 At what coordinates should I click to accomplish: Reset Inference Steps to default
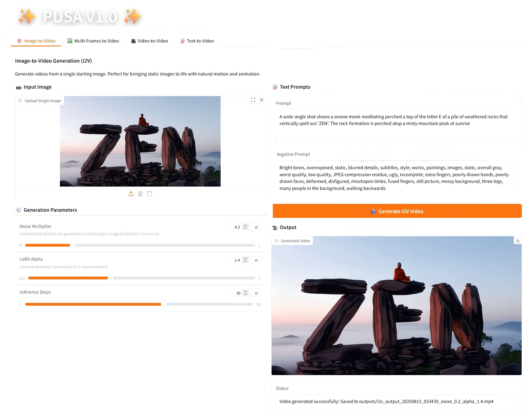[256, 293]
